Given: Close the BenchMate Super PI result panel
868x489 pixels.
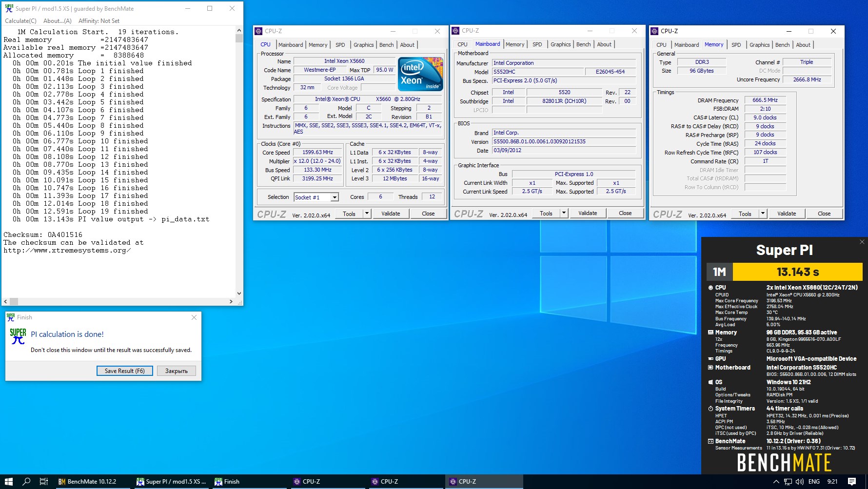Looking at the screenshot, I should pos(862,242).
